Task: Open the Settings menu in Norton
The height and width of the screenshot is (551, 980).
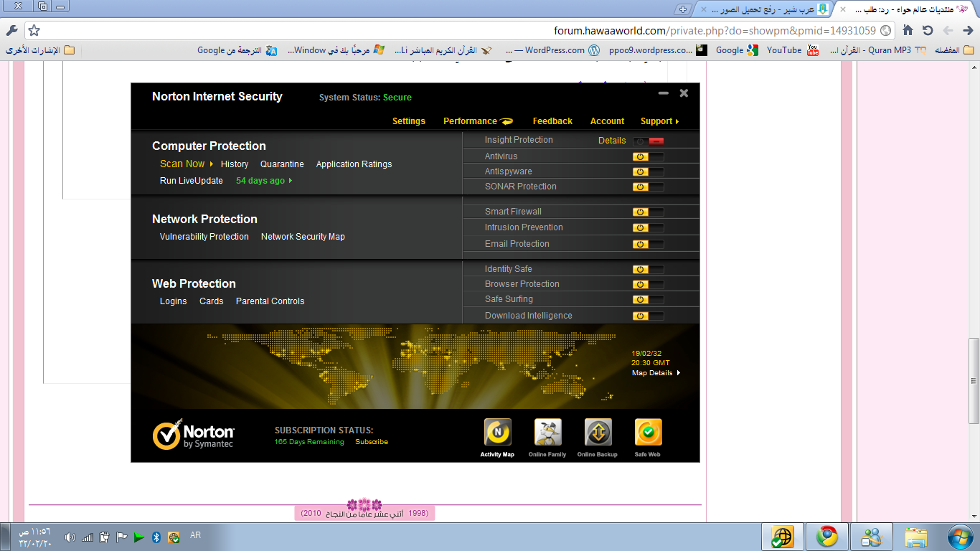Action: [x=408, y=121]
